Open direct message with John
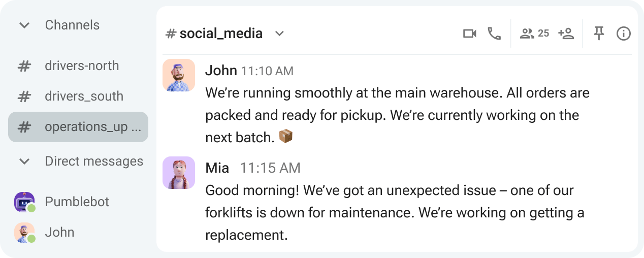This screenshot has height=258, width=644. (59, 233)
